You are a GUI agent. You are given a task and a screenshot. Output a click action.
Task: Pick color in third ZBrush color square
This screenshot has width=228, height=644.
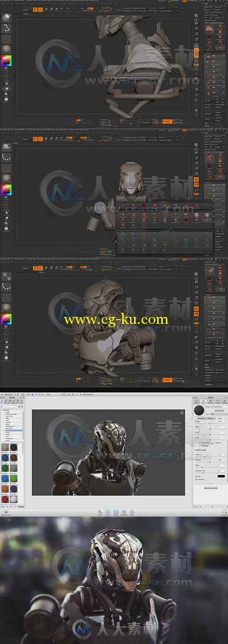(6, 318)
